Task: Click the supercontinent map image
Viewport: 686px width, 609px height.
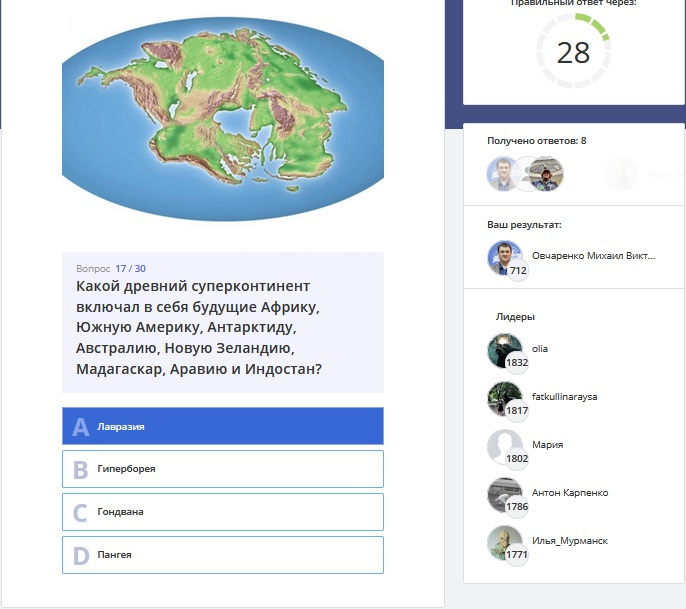Action: [x=223, y=119]
